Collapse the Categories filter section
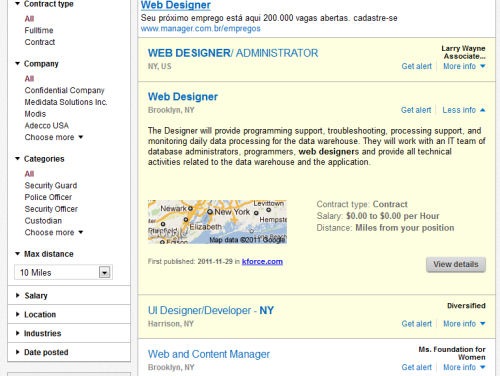 (x=40, y=159)
